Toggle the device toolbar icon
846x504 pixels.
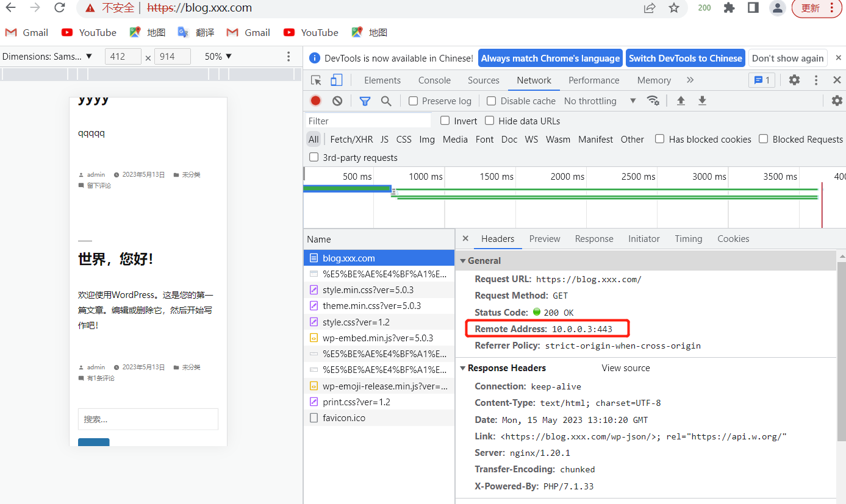tap(337, 80)
